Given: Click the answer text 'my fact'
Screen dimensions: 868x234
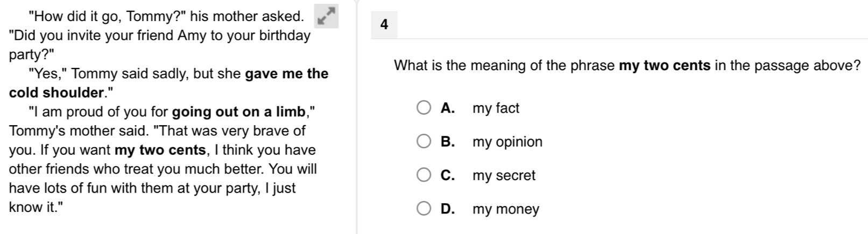Looking at the screenshot, I should tap(496, 108).
